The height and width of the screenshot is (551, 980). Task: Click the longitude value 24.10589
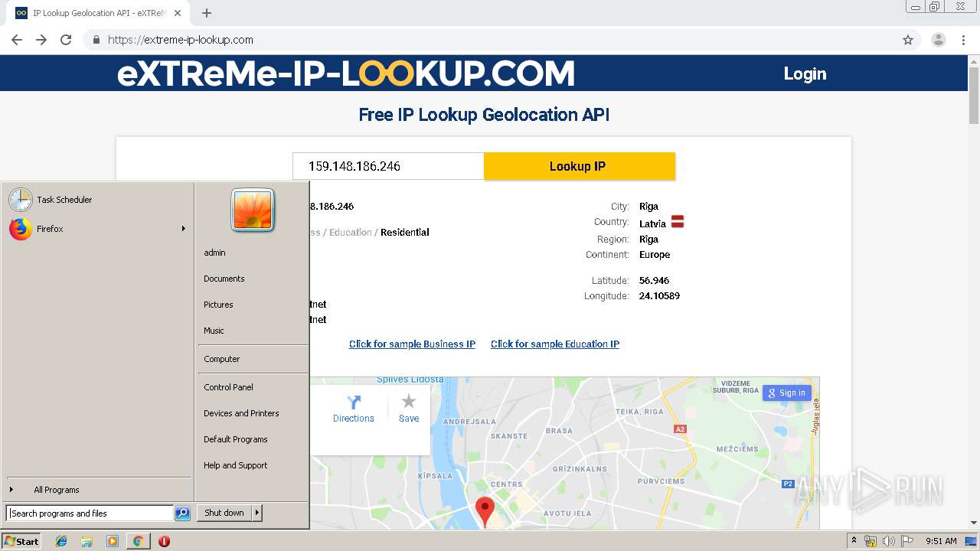click(659, 295)
